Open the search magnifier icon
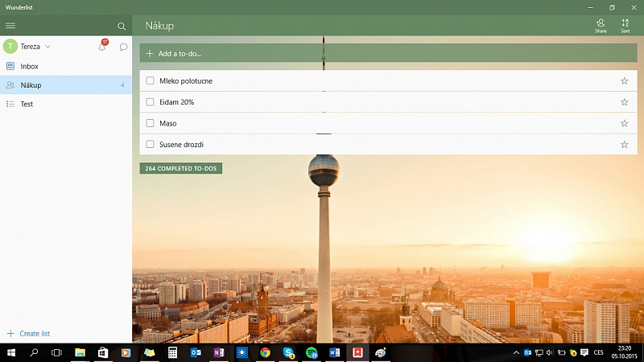Image resolution: width=644 pixels, height=362 pixels. [x=122, y=27]
